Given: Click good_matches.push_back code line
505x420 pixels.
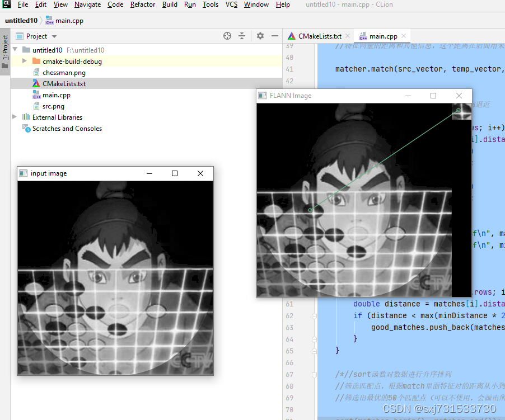Looking at the screenshot, I should [438, 327].
